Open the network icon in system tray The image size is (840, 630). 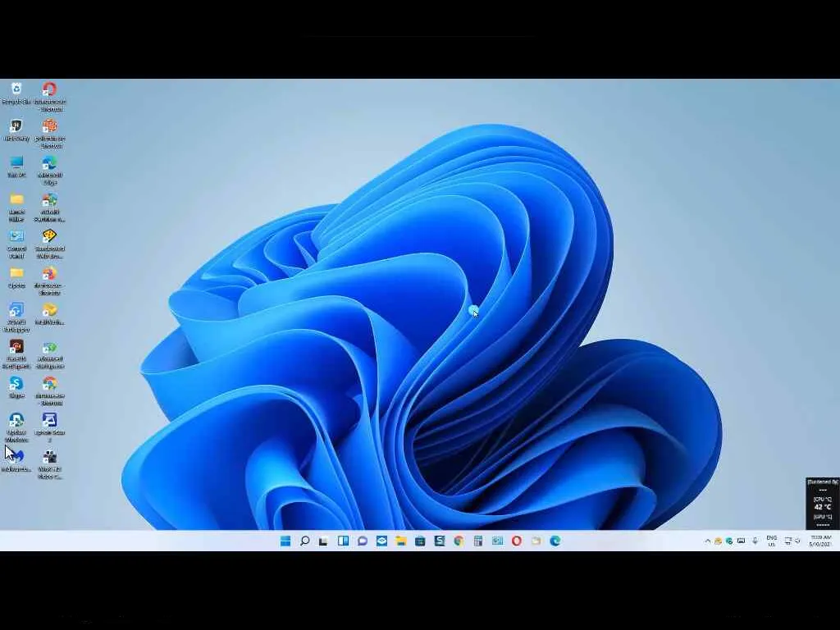[x=788, y=541]
